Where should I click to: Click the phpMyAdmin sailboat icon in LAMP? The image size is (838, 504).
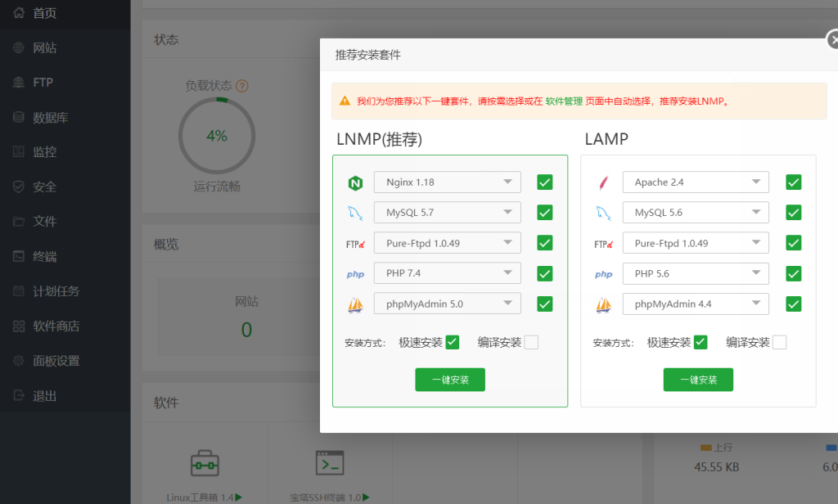click(604, 305)
